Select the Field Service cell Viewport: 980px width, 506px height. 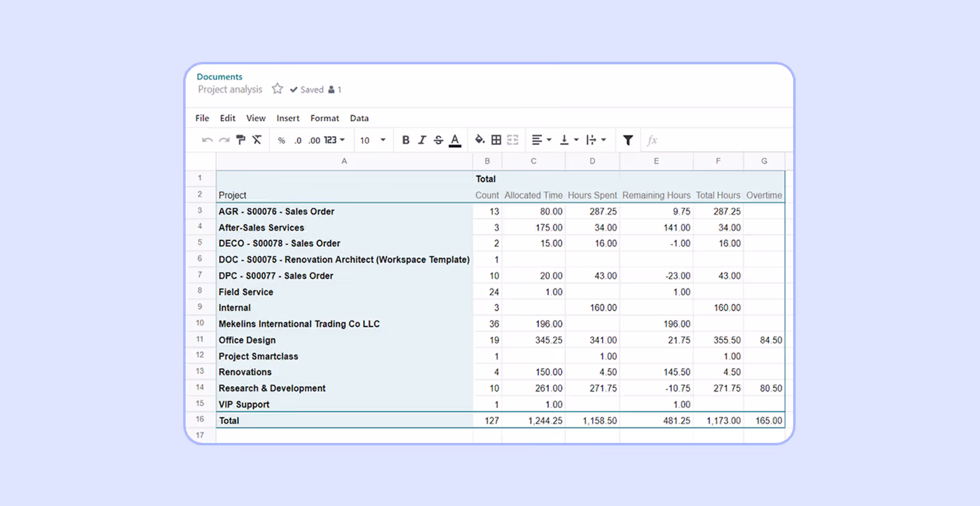pyautogui.click(x=345, y=291)
